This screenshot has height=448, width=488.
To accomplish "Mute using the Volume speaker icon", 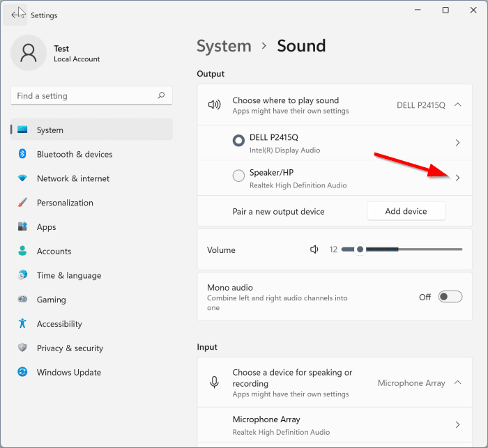I will point(314,249).
